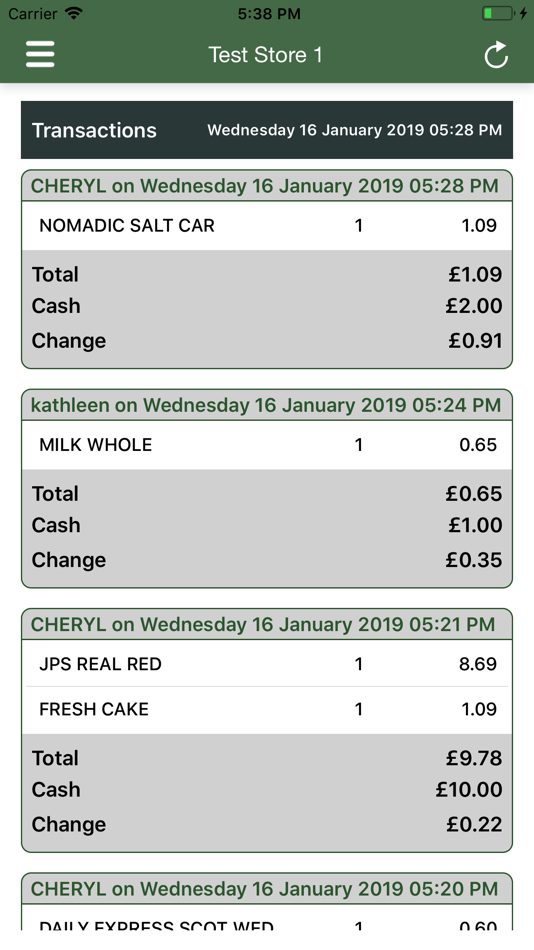
Task: Tap the refresh icon in header
Action: pyautogui.click(x=496, y=55)
